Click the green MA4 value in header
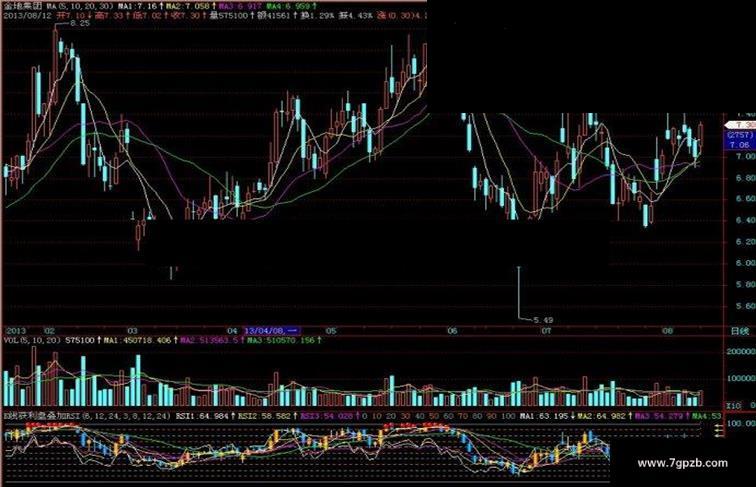 point(288,6)
